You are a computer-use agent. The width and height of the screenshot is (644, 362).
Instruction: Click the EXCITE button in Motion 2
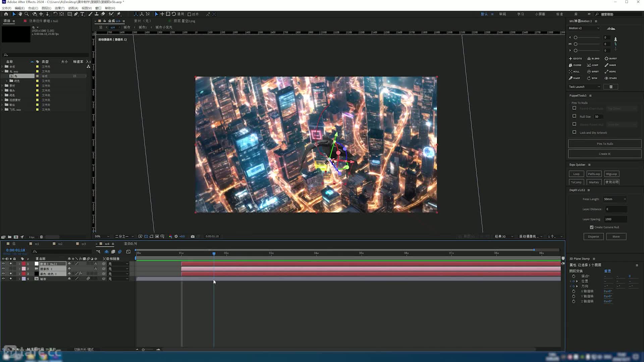pyautogui.click(x=576, y=59)
